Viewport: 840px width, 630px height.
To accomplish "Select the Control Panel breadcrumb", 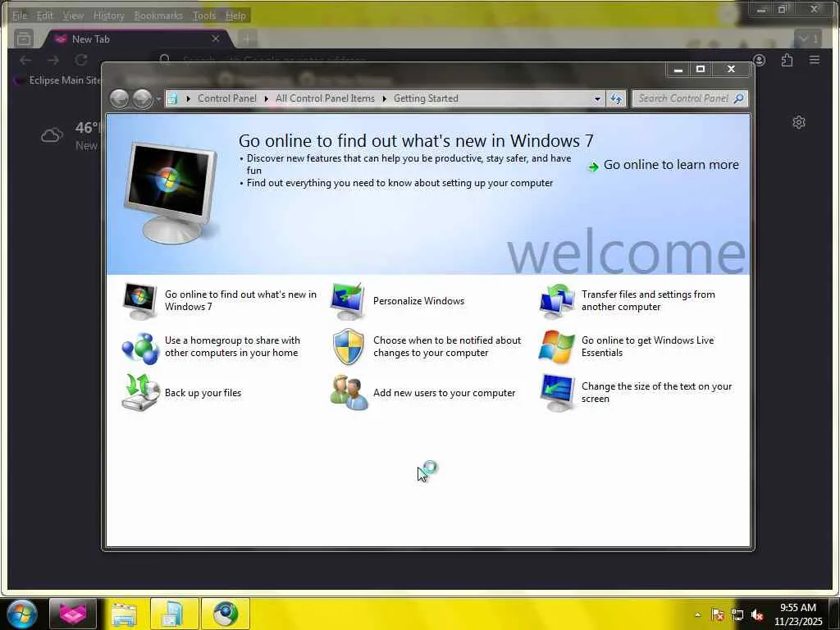I will tap(227, 98).
